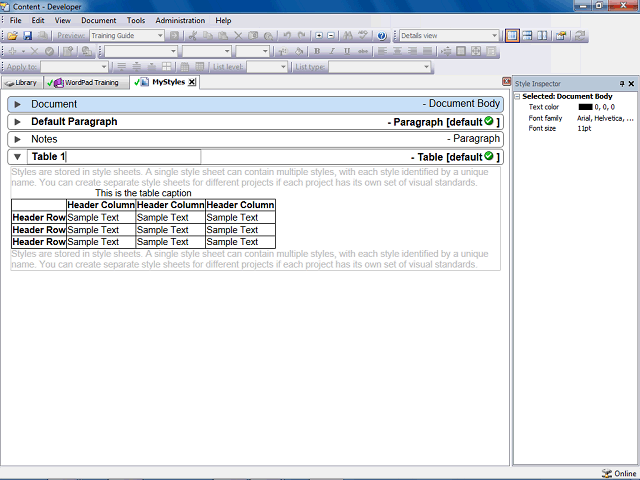
Task: Run spell check ABC icon
Action: [363, 36]
